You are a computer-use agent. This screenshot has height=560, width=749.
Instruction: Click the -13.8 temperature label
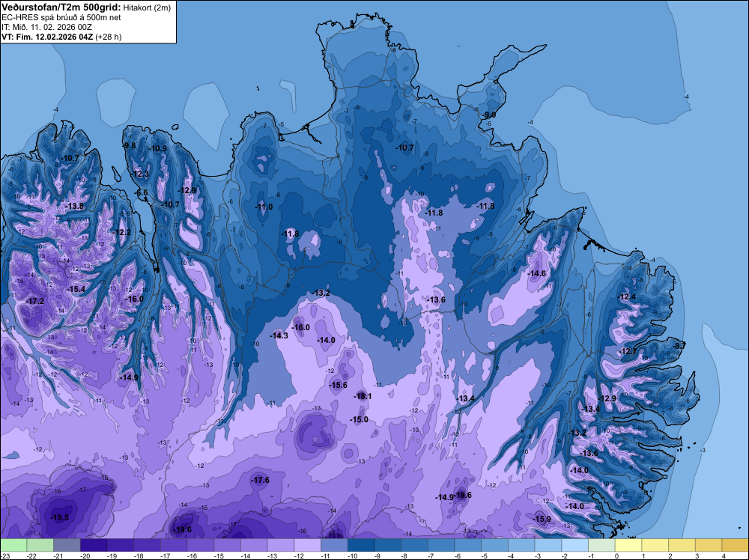(x=73, y=206)
